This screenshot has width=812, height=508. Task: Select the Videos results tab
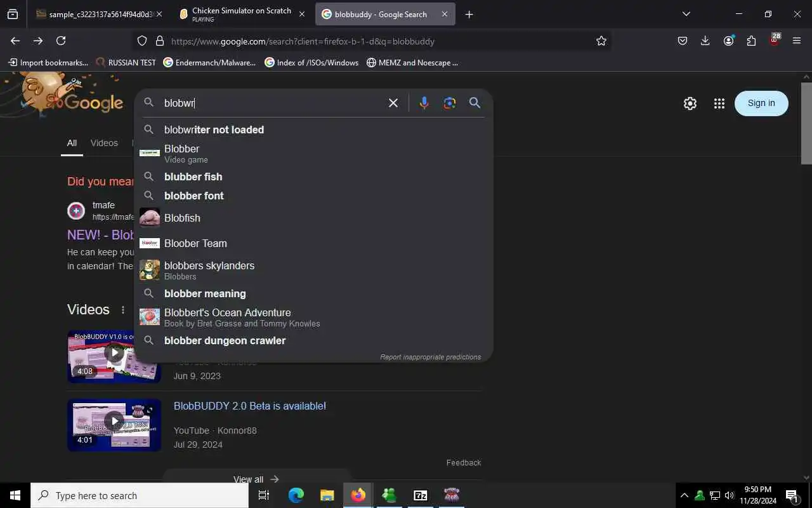[x=104, y=143]
